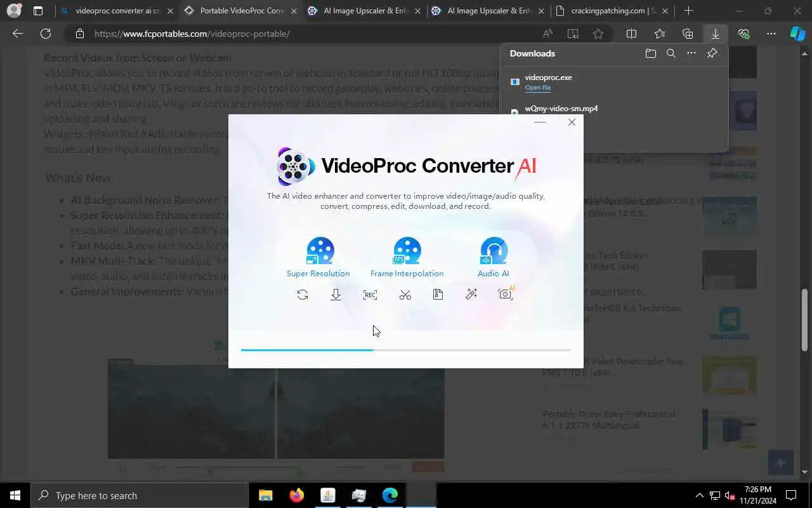This screenshot has width=812, height=508.
Task: Close the crackingpatching.com tab
Action: [x=664, y=11]
